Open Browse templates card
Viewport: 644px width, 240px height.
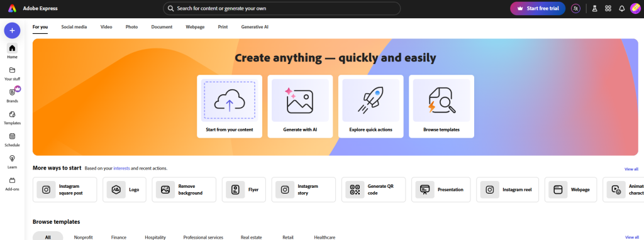(441, 106)
